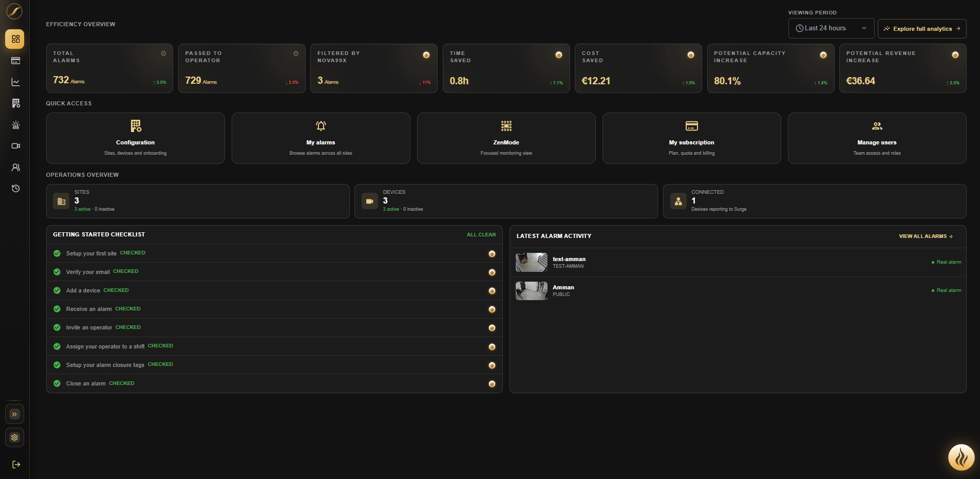The image size is (980, 479).
Task: Open the alarm siren icon in sidebar
Action: (15, 125)
